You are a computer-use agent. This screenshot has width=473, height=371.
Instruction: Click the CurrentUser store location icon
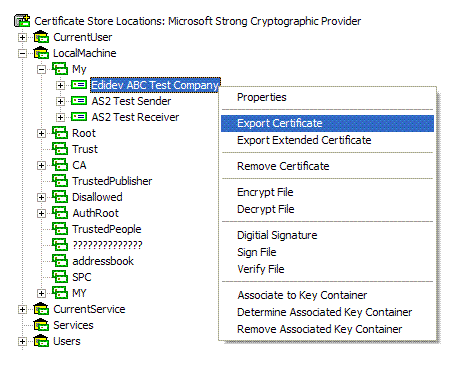click(41, 37)
